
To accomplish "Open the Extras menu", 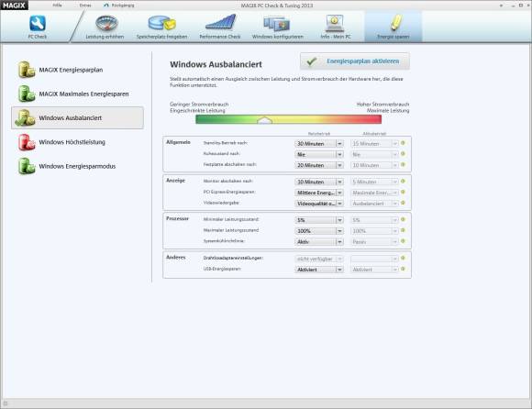I will pos(85,6).
